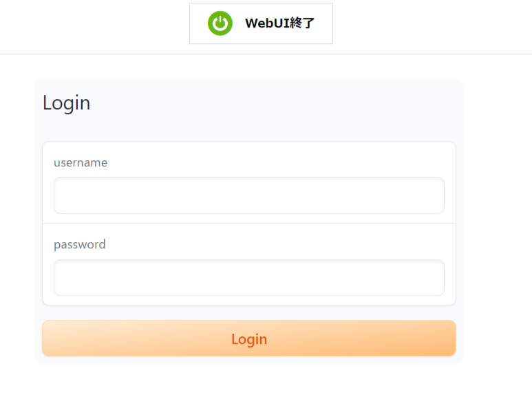The image size is (532, 399).
Task: Place cursor in the username text box
Action: (249, 195)
